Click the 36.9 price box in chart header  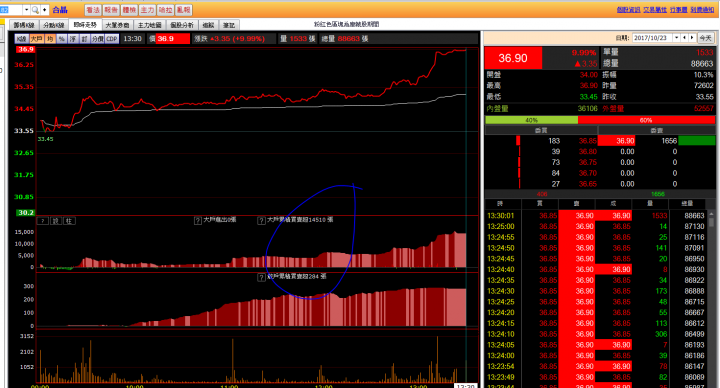pos(173,39)
